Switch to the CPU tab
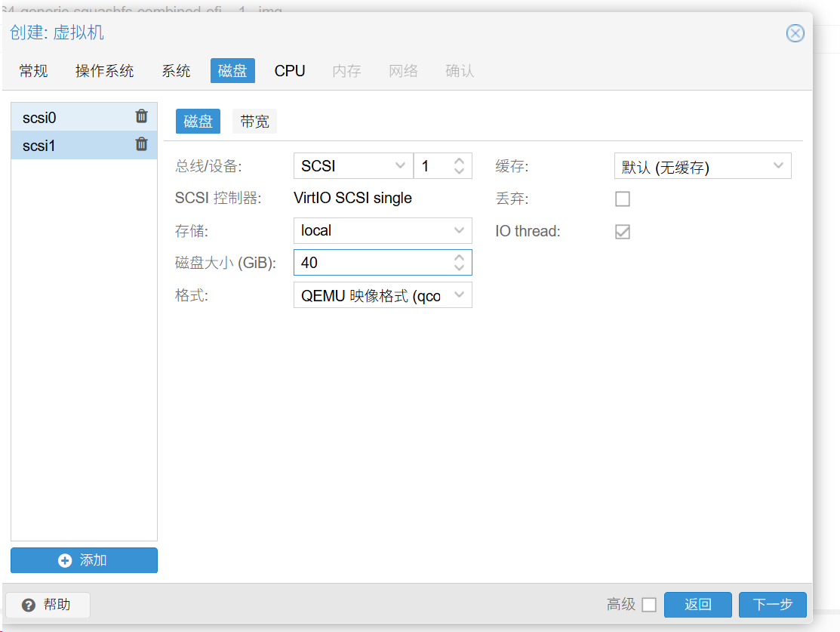 (x=290, y=71)
